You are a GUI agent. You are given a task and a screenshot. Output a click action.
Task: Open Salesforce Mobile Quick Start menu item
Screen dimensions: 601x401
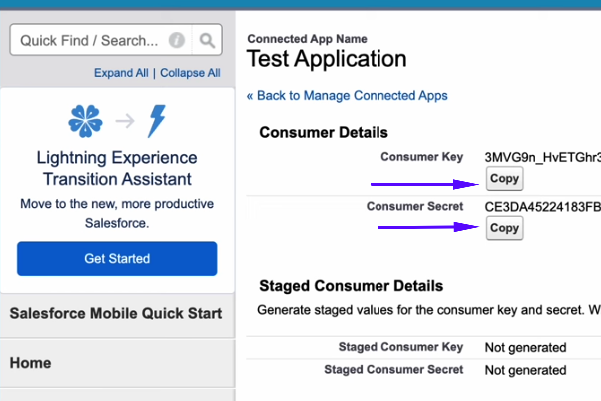[x=116, y=313]
